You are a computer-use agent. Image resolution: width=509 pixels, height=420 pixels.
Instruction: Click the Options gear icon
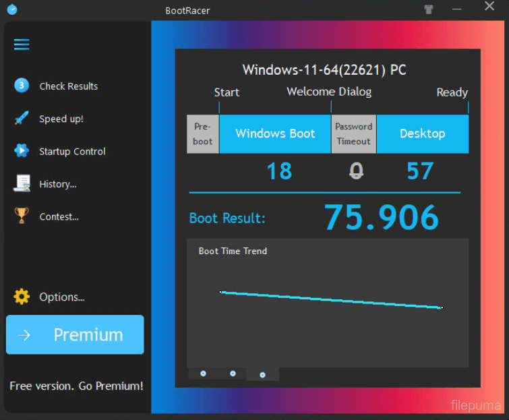point(22,297)
